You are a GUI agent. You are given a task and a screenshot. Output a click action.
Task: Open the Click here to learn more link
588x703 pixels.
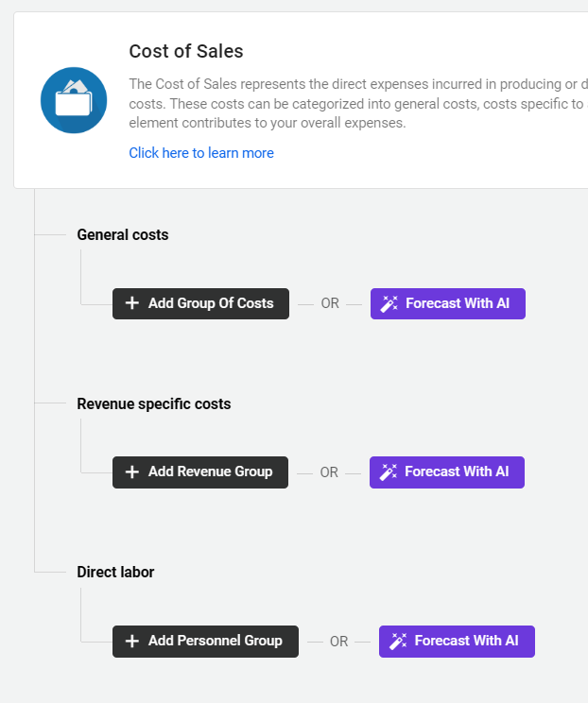click(201, 153)
